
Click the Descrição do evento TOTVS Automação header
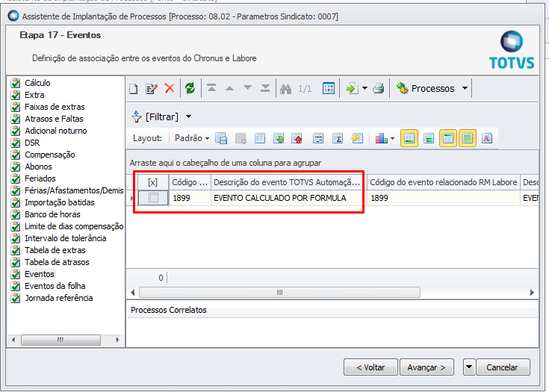(287, 182)
